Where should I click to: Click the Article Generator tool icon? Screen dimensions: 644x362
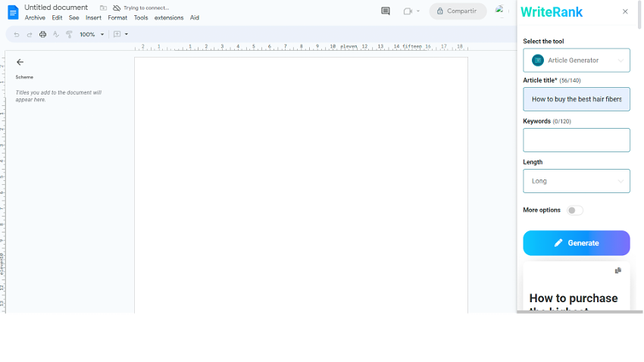coord(538,61)
